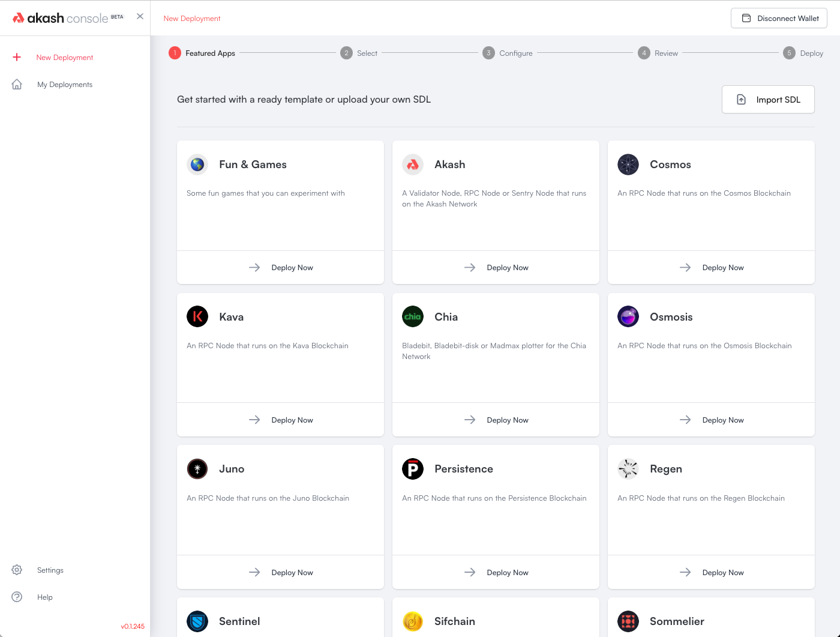This screenshot has width=840, height=637.
Task: Go to step 4 Review
Action: pyautogui.click(x=658, y=53)
